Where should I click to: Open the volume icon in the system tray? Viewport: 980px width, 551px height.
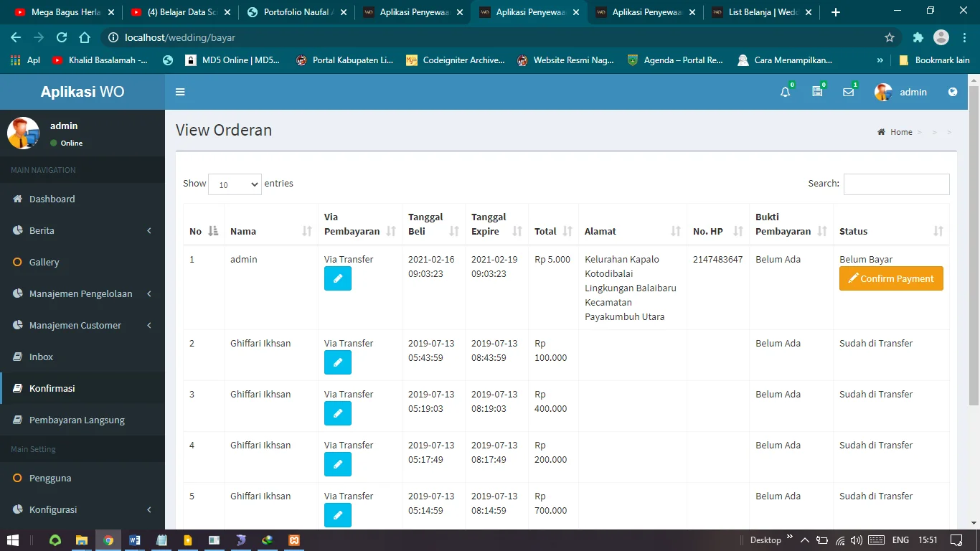coord(856,540)
